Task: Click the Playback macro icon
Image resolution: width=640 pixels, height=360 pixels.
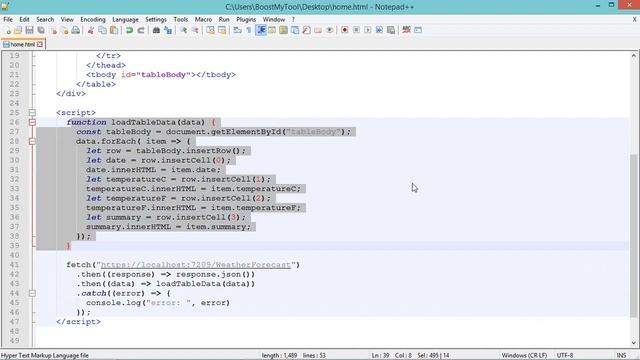Action: coord(368,30)
